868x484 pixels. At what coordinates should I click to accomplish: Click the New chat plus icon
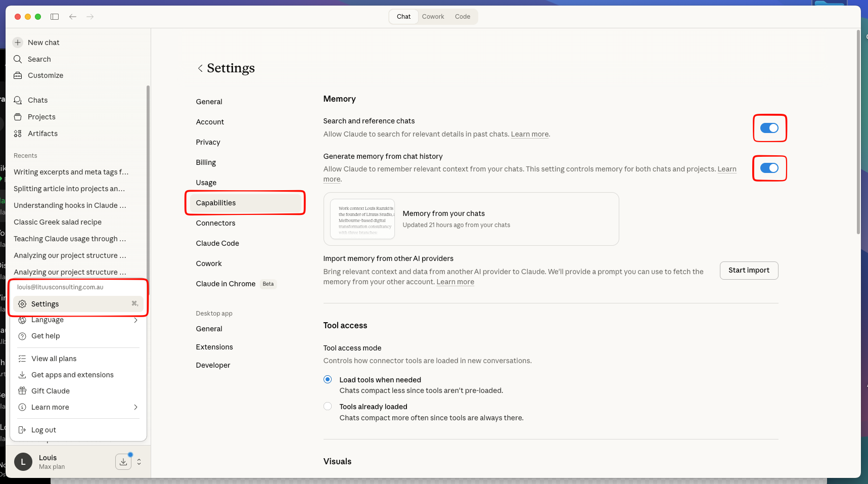tap(18, 42)
